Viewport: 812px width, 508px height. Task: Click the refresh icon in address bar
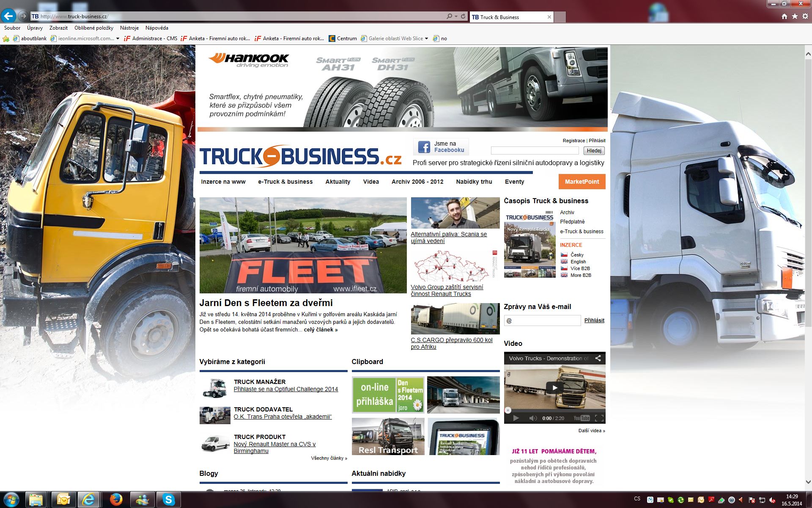pos(463,17)
